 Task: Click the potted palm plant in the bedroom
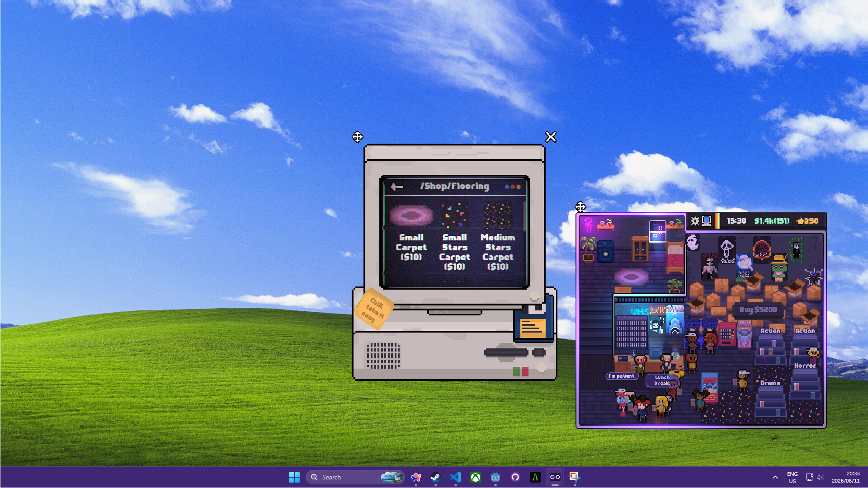tap(588, 249)
